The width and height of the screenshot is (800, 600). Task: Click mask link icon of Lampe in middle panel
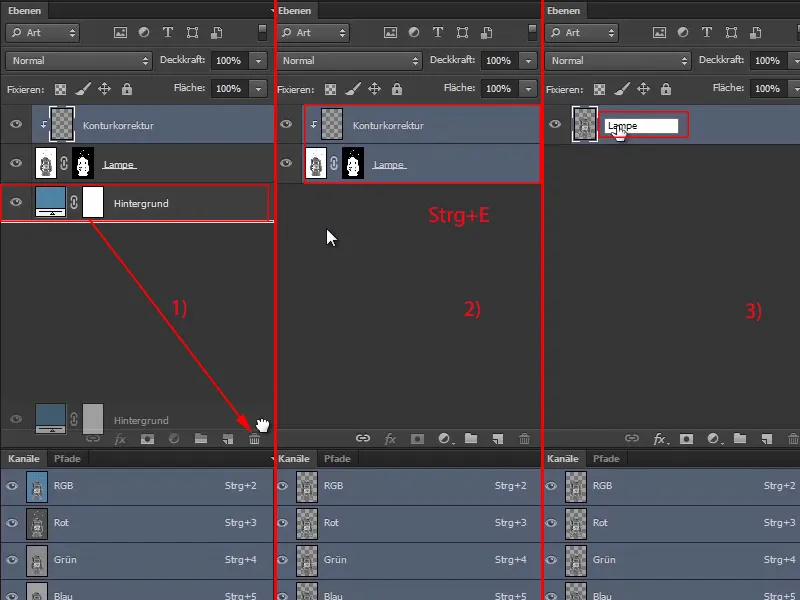tap(334, 163)
